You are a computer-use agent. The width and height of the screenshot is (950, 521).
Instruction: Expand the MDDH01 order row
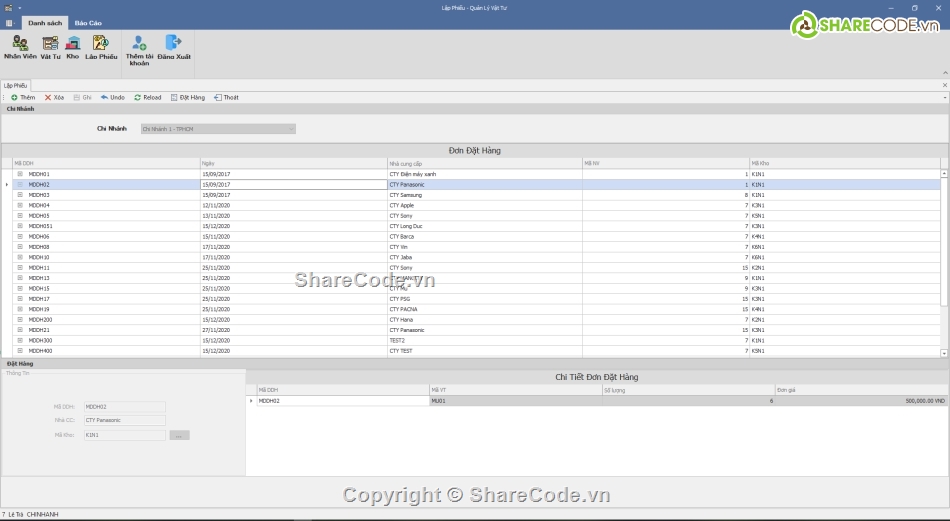(x=19, y=174)
